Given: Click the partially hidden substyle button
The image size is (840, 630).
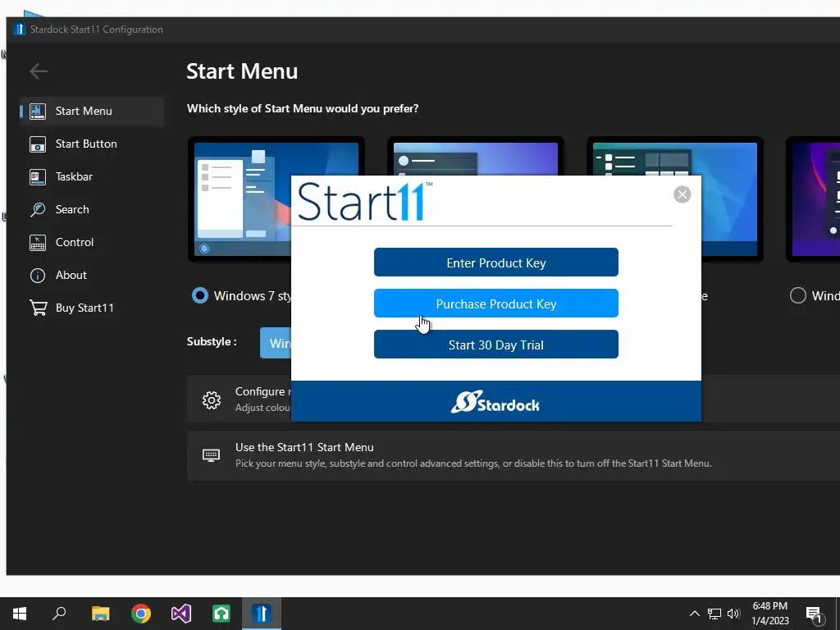Looking at the screenshot, I should pos(276,343).
